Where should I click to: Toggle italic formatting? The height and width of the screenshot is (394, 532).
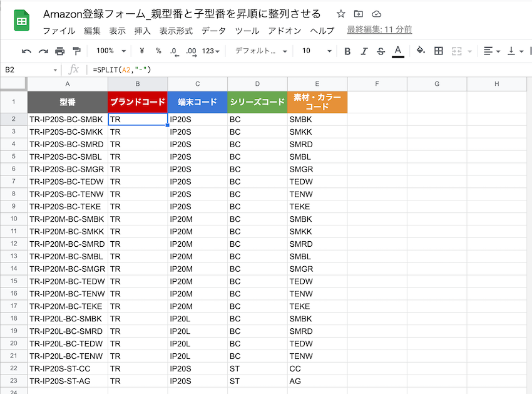click(364, 51)
